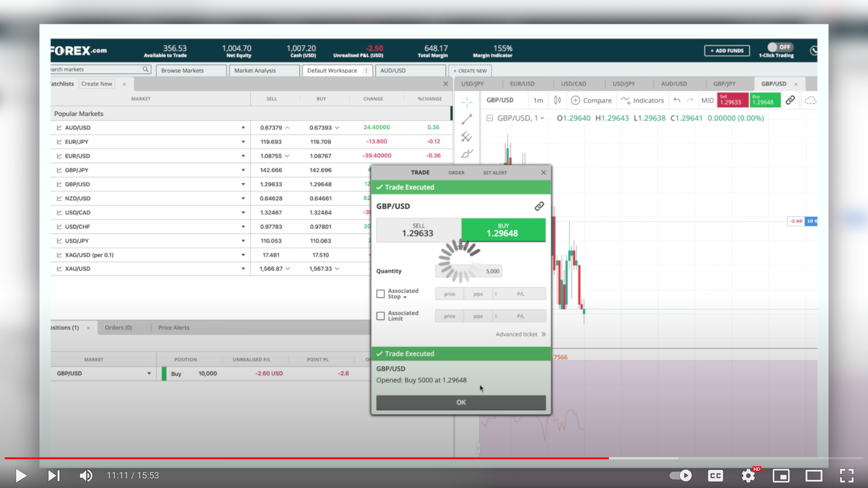Open the EUR/USD chart tab
The height and width of the screenshot is (488, 868).
click(522, 84)
